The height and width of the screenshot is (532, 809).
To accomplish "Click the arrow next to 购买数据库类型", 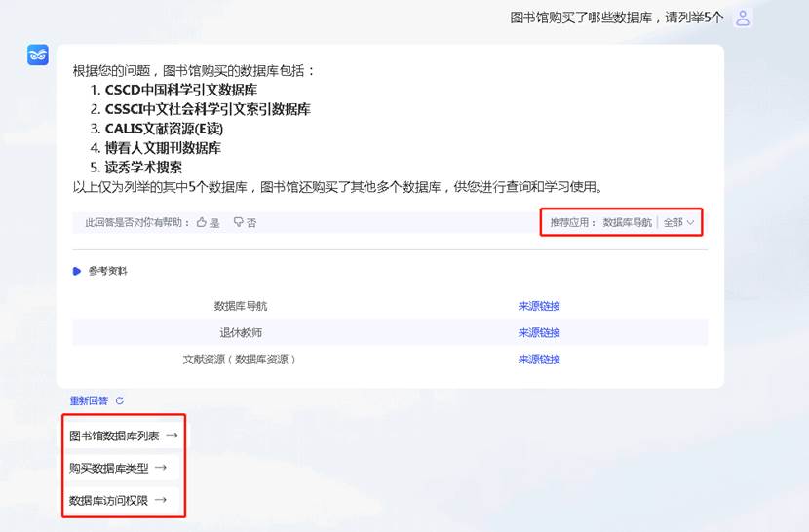I will click(x=161, y=468).
